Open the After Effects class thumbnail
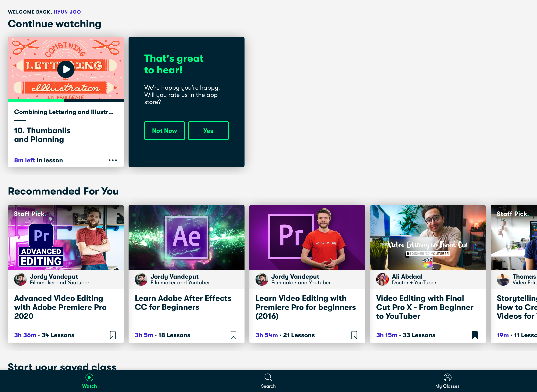Viewport: 537px width, 392px height. [186, 237]
